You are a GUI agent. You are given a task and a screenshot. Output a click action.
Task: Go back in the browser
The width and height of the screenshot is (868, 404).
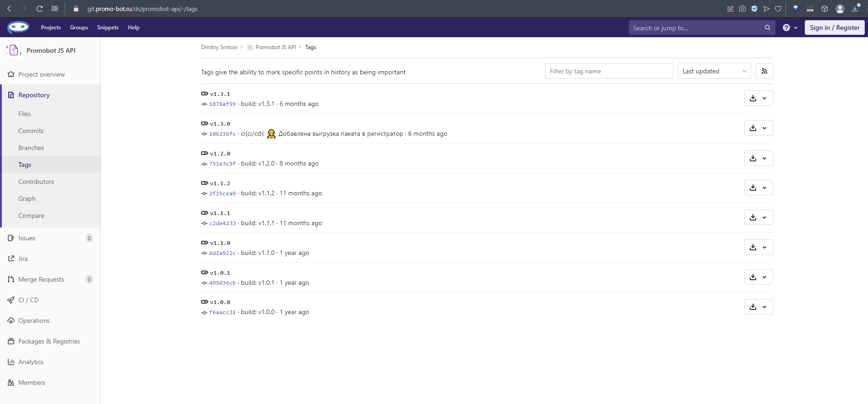point(9,9)
